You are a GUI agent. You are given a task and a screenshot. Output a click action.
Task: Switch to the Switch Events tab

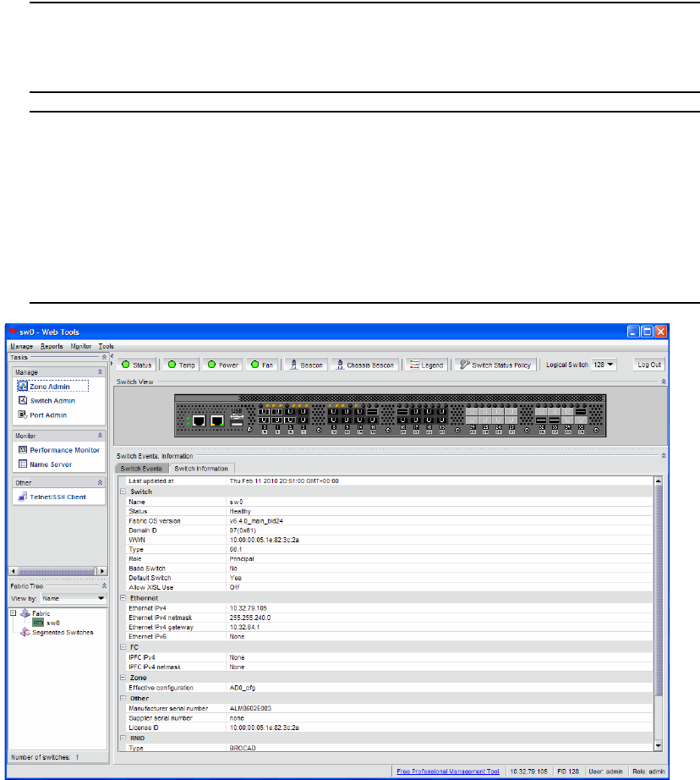point(141,469)
